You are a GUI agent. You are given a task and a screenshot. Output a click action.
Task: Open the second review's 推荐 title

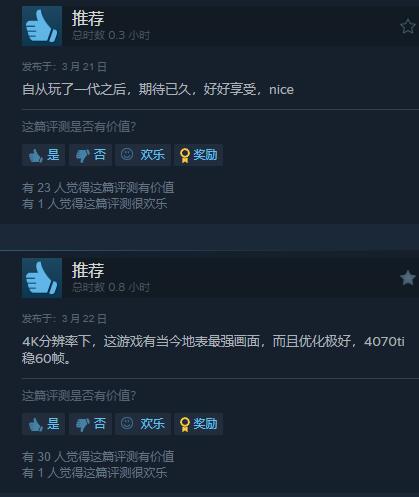[88, 270]
